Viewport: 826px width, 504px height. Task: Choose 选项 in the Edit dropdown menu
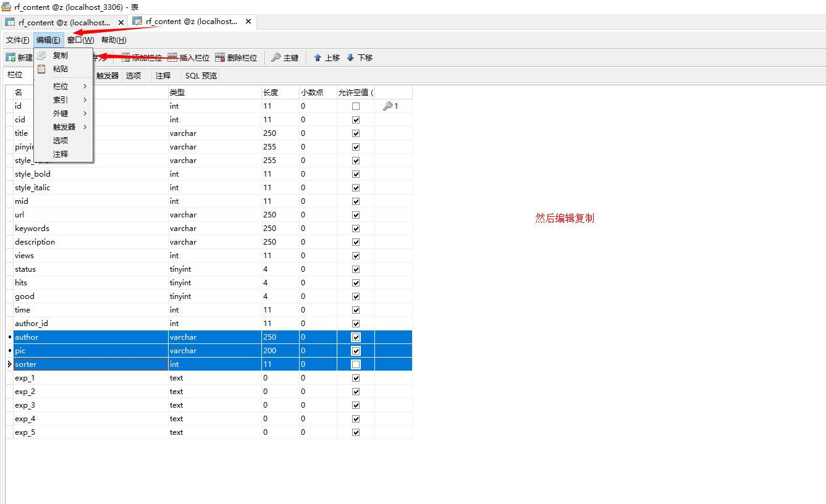coord(64,141)
